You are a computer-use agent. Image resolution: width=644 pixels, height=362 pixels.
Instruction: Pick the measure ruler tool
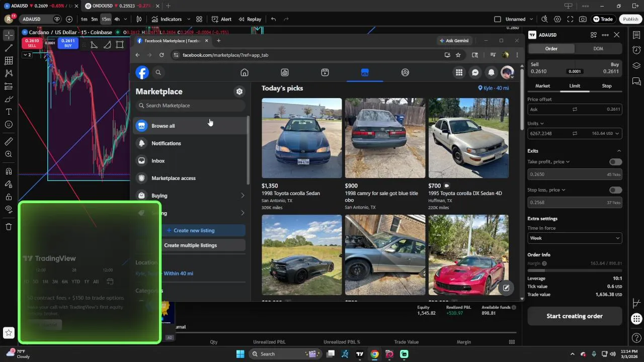pyautogui.click(x=9, y=141)
